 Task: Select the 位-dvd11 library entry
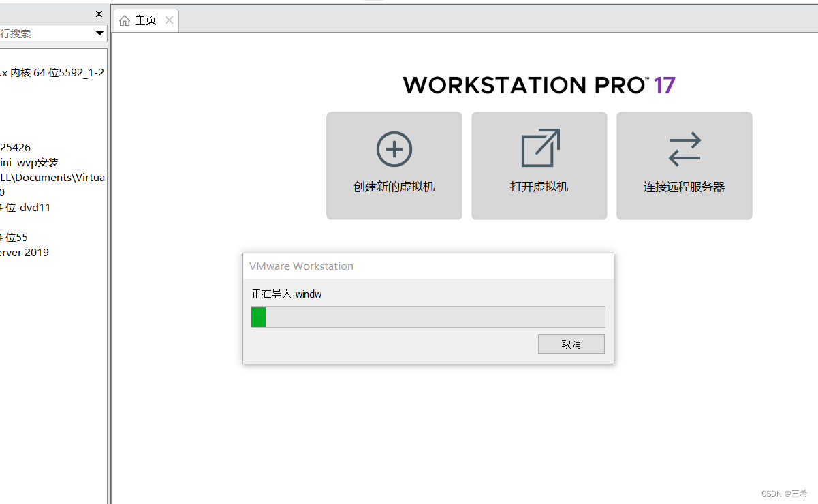click(25, 208)
